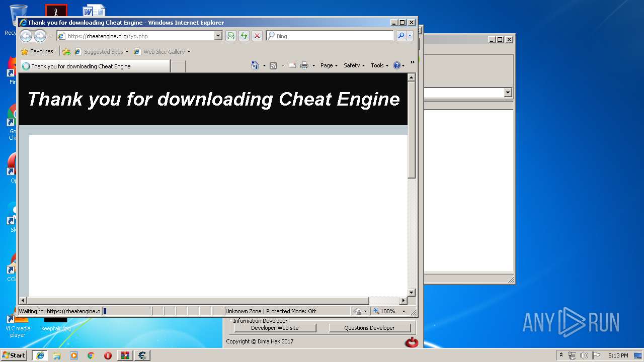This screenshot has width=644, height=362.
Task: Click the security lock status icon
Action: [358, 311]
